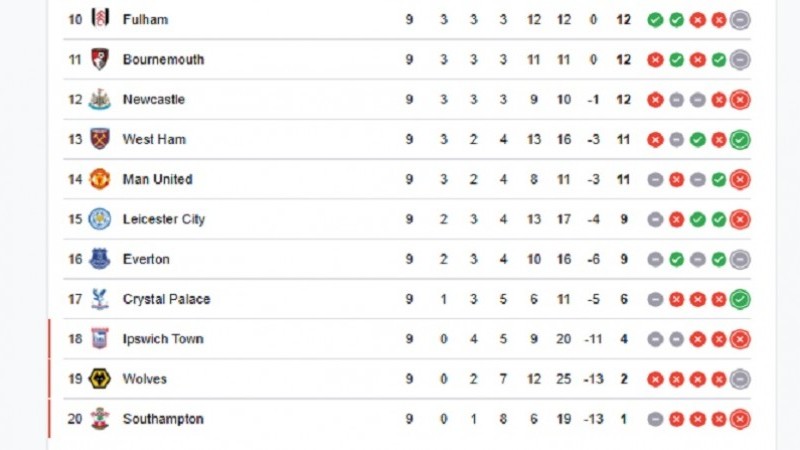Click the Leicester City fox badge
This screenshot has width=800, height=450.
[x=99, y=219]
